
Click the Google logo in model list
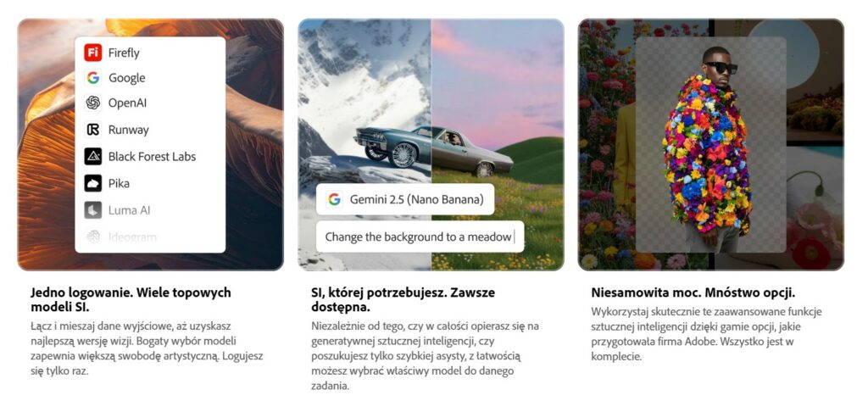click(93, 77)
